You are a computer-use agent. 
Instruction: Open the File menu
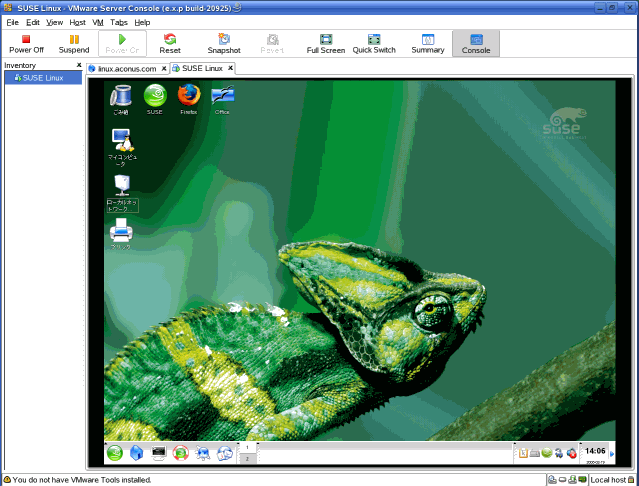[13, 21]
